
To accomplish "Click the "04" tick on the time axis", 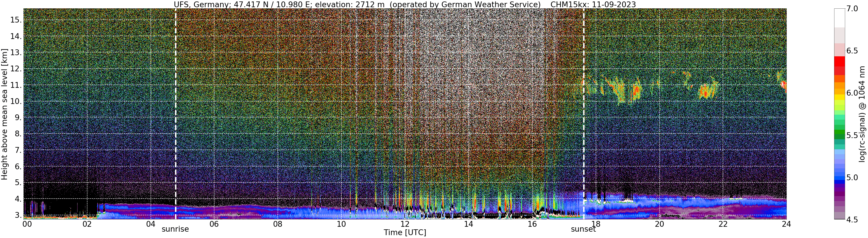I will point(150,224).
